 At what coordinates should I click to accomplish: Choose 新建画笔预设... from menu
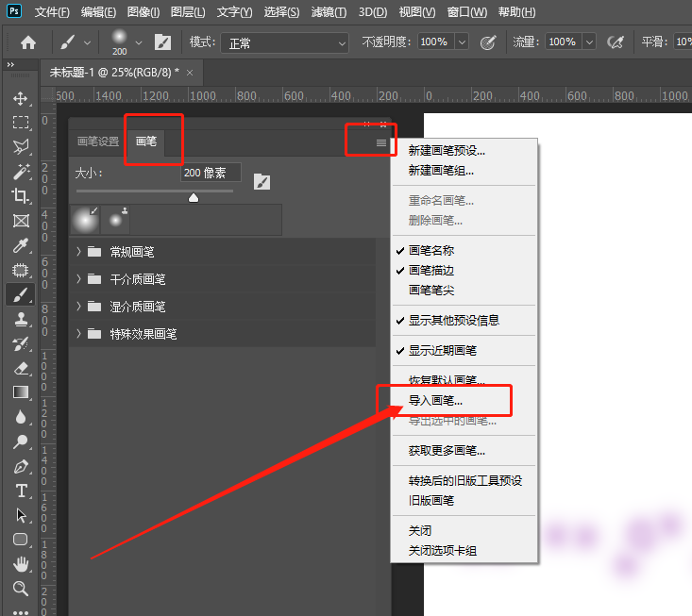[x=447, y=151]
